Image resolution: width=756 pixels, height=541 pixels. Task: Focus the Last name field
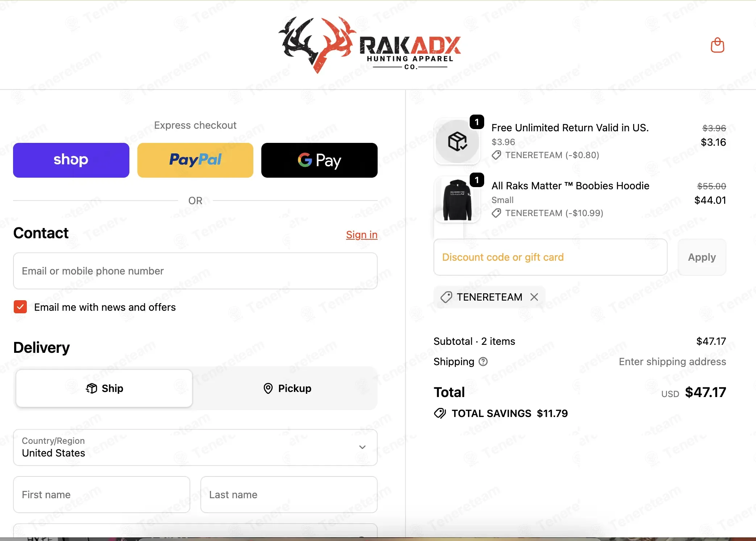point(289,495)
